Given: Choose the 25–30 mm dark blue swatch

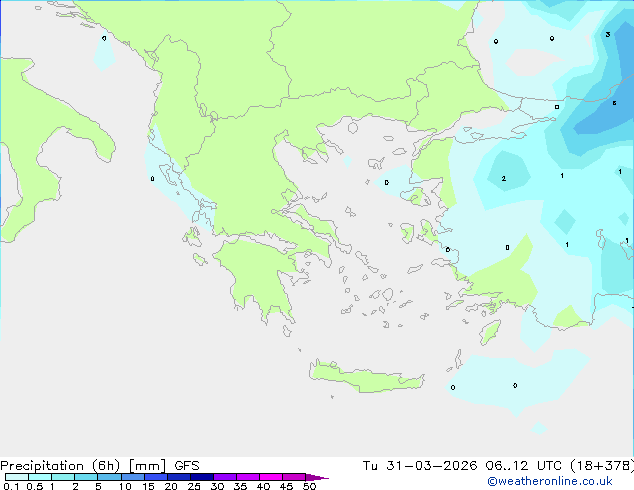Looking at the screenshot, I should coord(202,477).
